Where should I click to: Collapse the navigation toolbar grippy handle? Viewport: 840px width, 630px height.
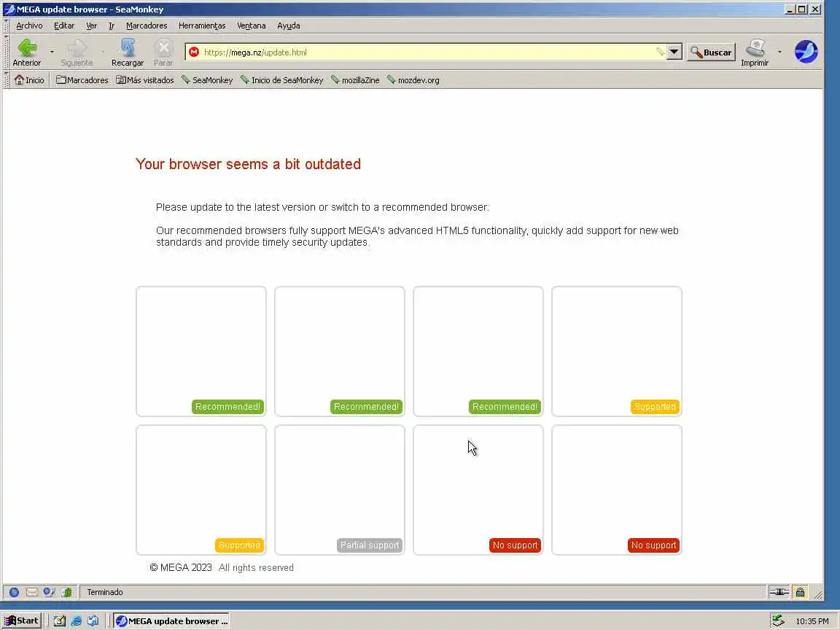pyautogui.click(x=7, y=52)
